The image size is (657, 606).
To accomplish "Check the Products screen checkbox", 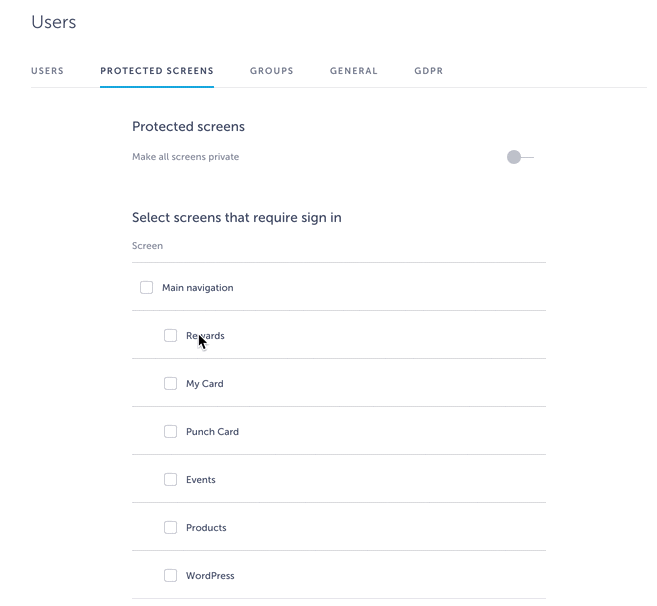I will click(x=171, y=528).
